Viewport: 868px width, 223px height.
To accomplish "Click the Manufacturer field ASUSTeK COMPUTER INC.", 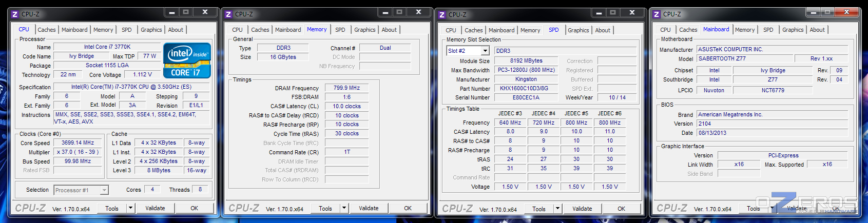I will [774, 49].
